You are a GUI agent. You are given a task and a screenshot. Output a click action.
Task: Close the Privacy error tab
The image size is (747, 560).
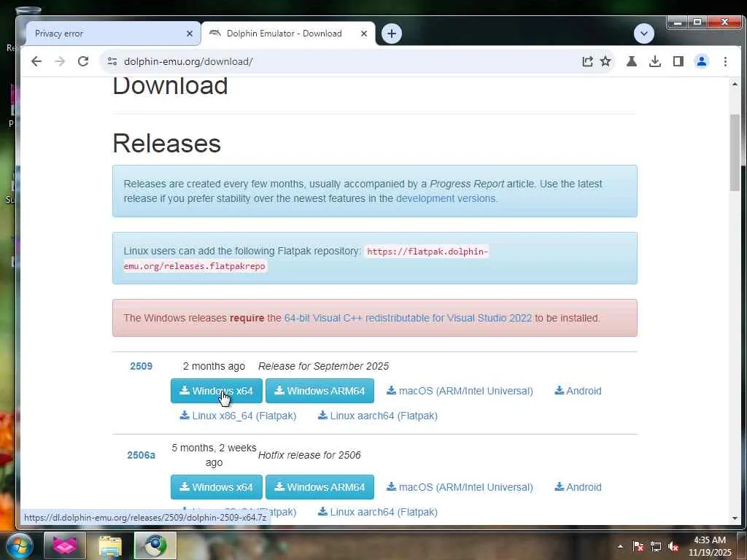190,34
